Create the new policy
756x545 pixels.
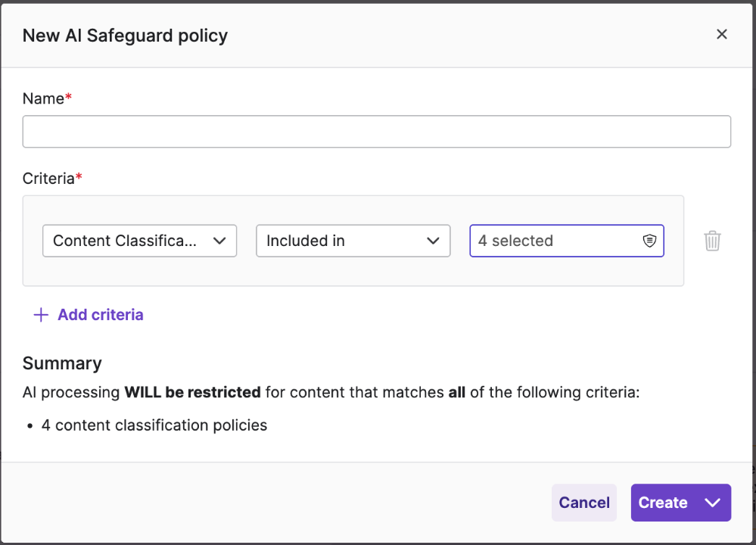point(663,503)
